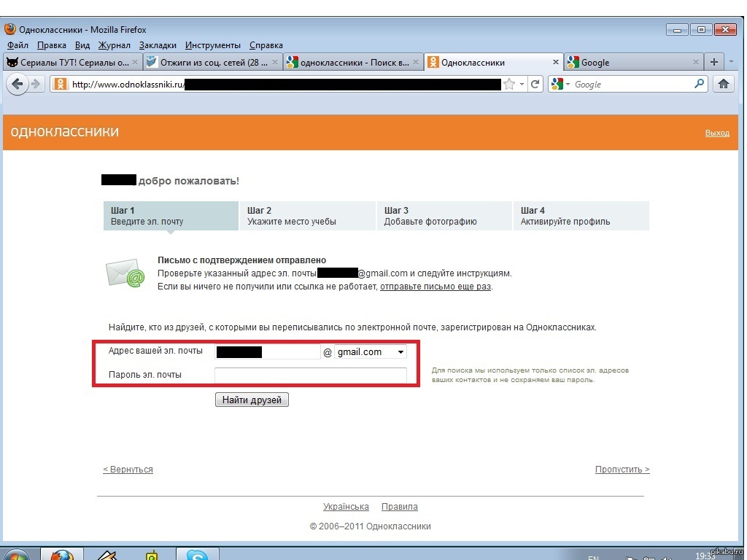Click the browser Forward arrow button
Viewport: 747px width, 560px height.
tap(36, 85)
